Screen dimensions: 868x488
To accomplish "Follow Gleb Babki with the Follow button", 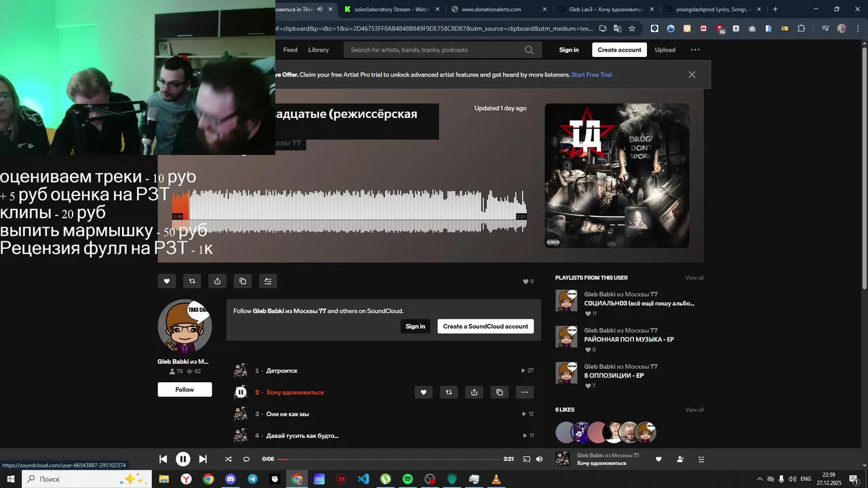I will (184, 390).
